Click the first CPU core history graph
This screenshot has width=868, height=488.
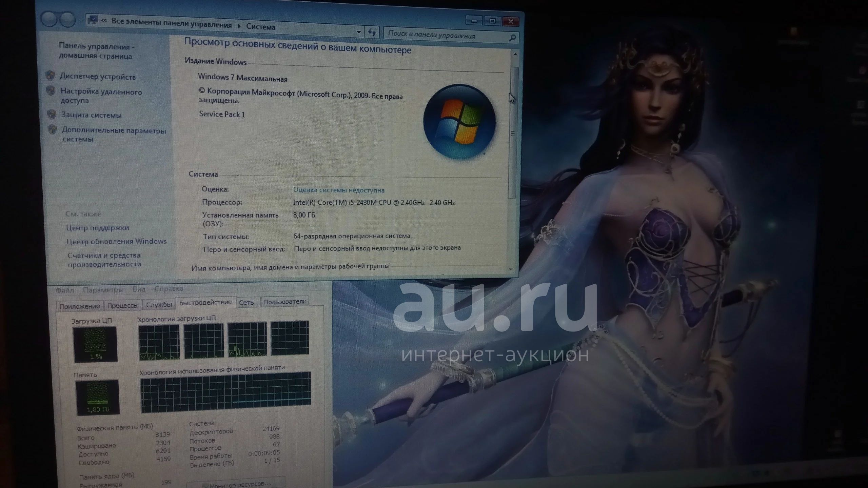point(159,342)
